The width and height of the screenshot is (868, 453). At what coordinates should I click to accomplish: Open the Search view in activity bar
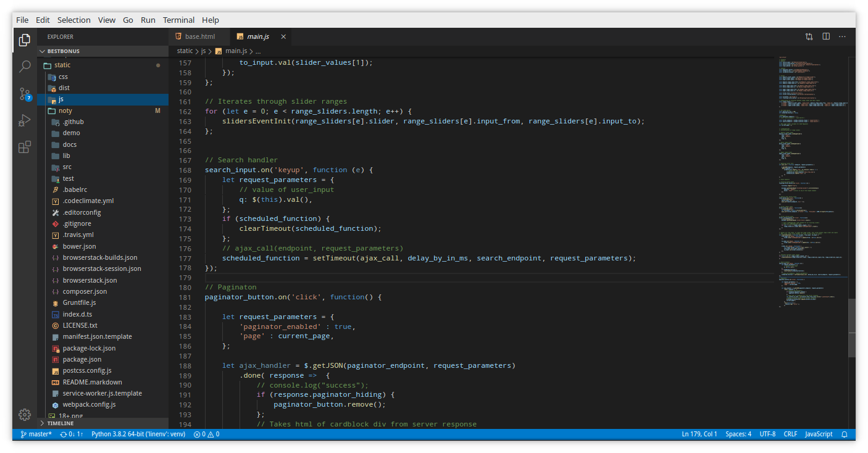pos(25,66)
